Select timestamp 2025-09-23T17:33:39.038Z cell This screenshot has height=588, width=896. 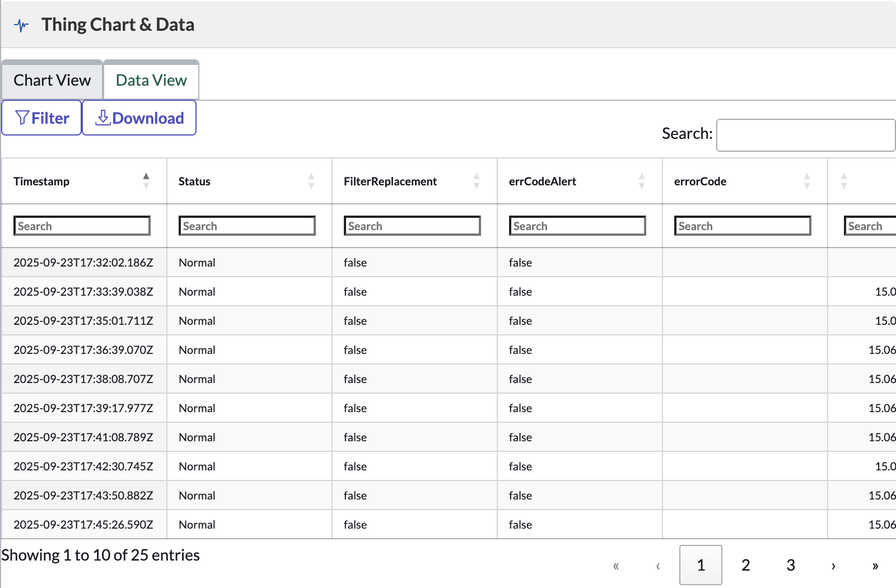point(83,292)
